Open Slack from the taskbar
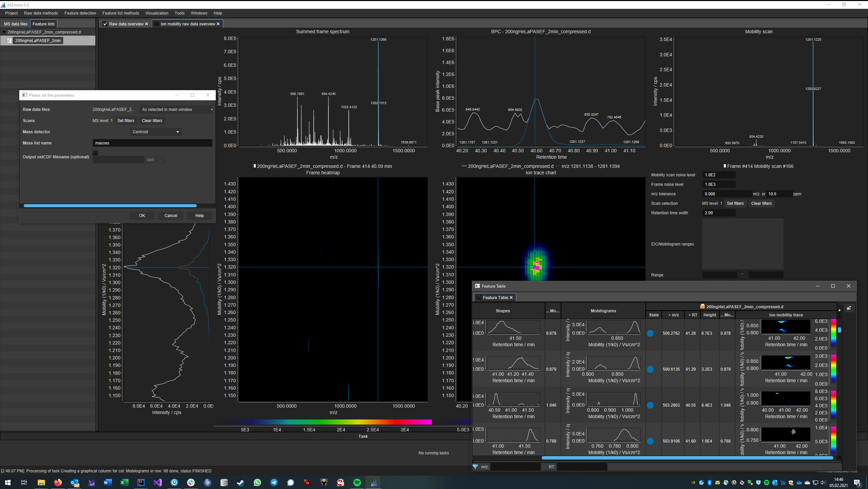The height and width of the screenshot is (489, 868). pos(191,482)
